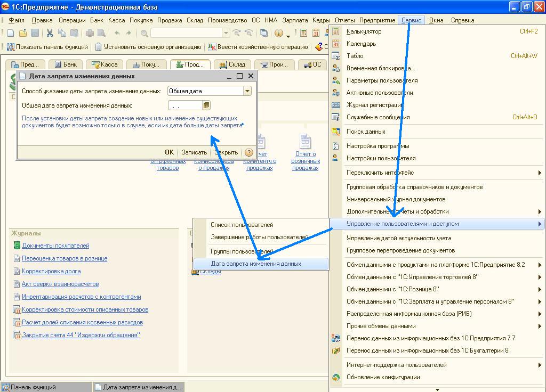Image resolution: width=546 pixels, height=392 pixels.
Task: Open the Файл menu
Action: pyautogui.click(x=16, y=20)
